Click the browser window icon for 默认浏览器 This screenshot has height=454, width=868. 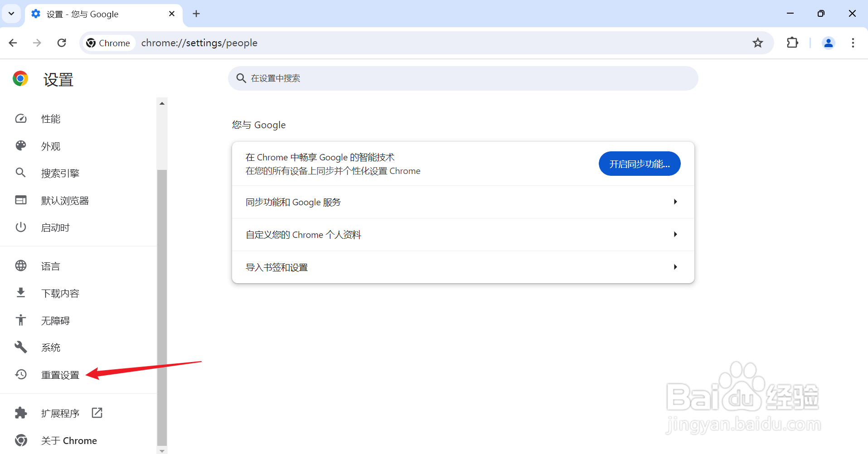(x=21, y=200)
